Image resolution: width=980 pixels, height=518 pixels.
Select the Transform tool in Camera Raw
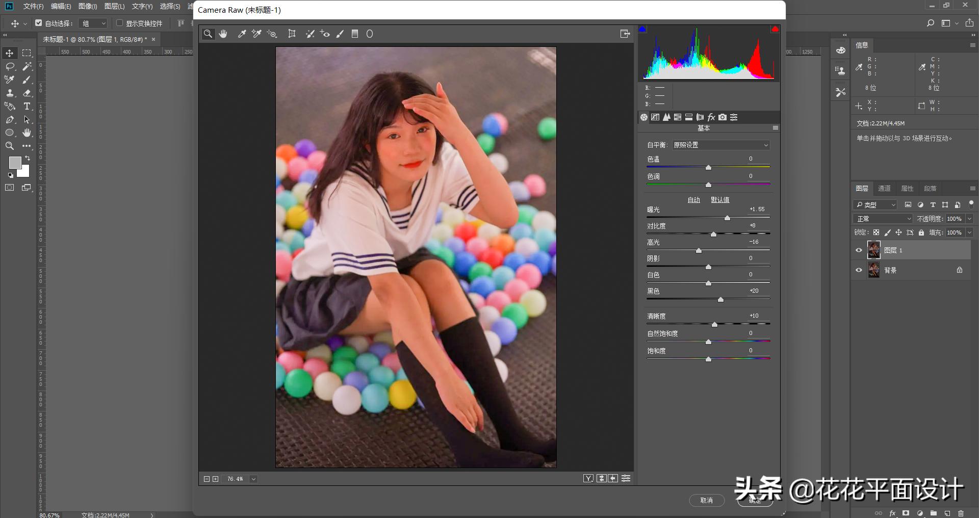pyautogui.click(x=292, y=34)
